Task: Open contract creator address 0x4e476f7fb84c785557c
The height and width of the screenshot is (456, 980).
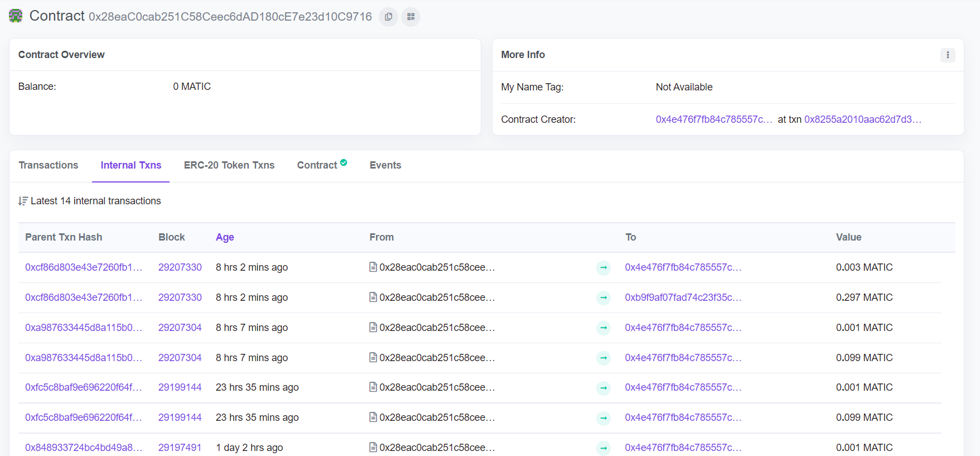Action: (714, 119)
